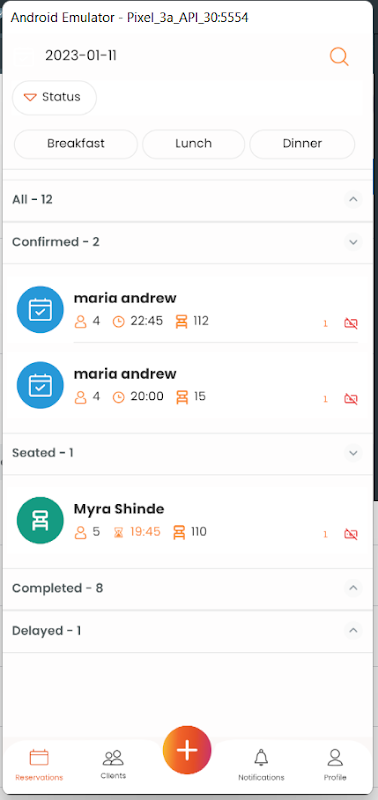This screenshot has width=378, height=800.
Task: Switch to the Reservations tab
Action: [x=39, y=765]
